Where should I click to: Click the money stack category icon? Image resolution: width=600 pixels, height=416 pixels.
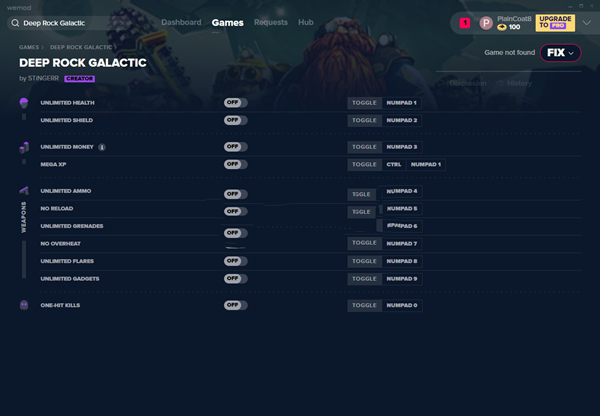point(24,147)
